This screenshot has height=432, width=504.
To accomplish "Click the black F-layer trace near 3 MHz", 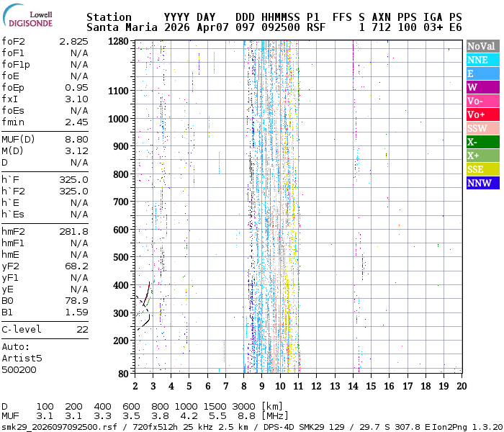I will pos(147,294).
